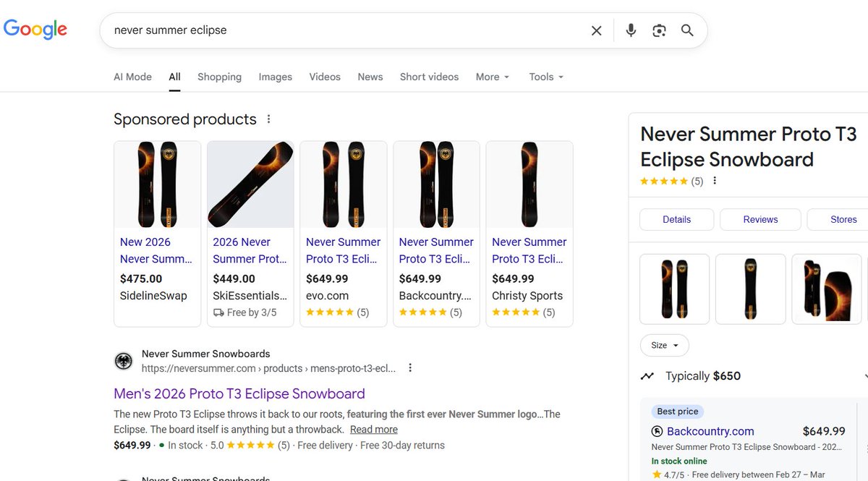Expand the Typically $650 price section chevron
Viewport: 868px width, 481px height.
865,376
